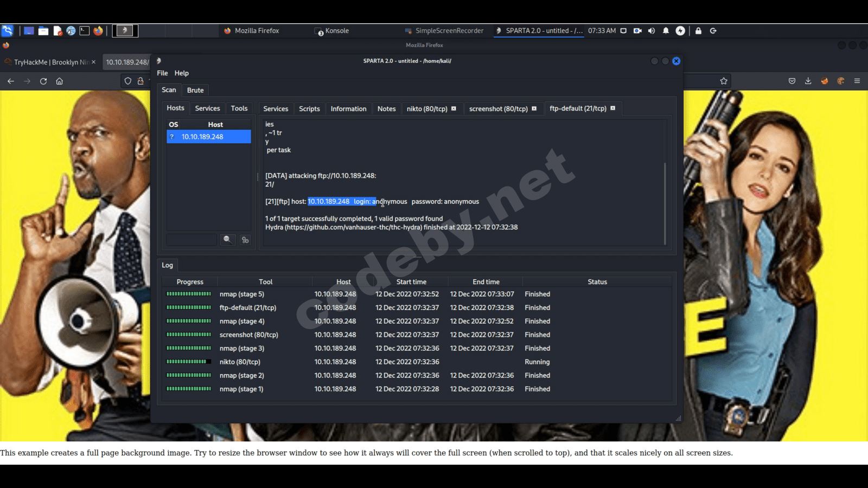Switch to the Scan tab
The height and width of the screenshot is (488, 868).
click(169, 90)
